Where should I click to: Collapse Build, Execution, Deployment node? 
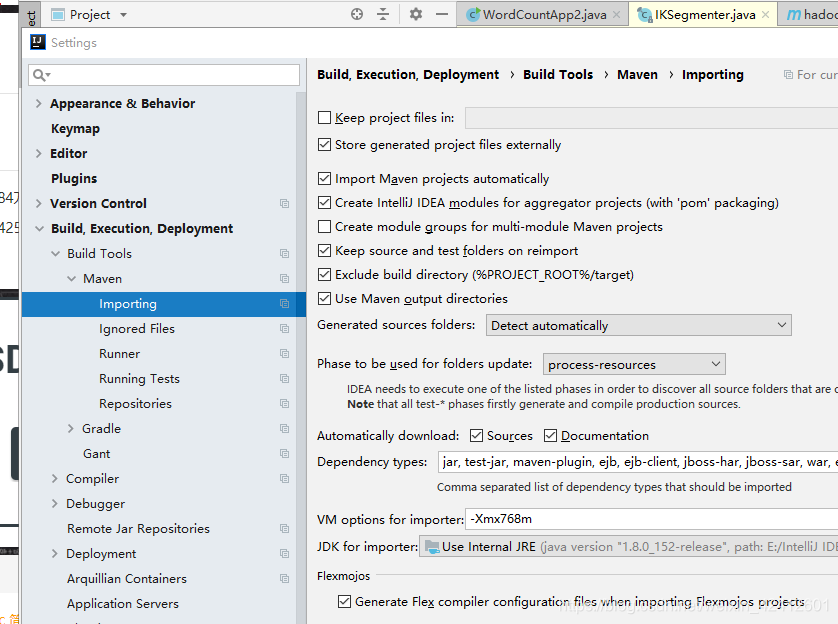[x=39, y=229]
